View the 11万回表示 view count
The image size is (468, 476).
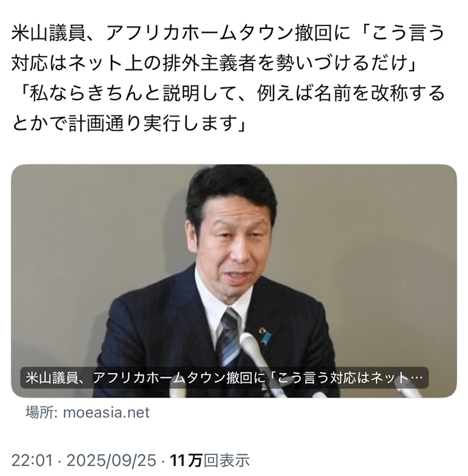(x=209, y=460)
